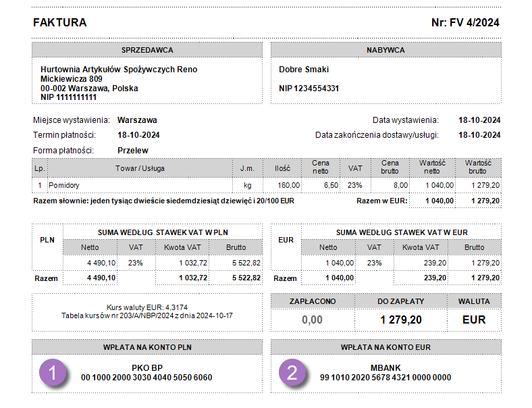Screen dimensions: 532x408
Task: Click the PLN Brutto total 5 522,82 in Razem row
Action: point(237,278)
